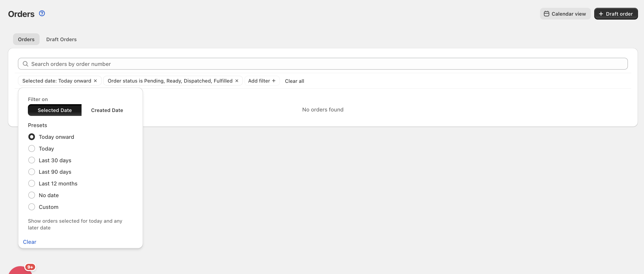The height and width of the screenshot is (274, 644).
Task: Create a new Draft order
Action: tap(616, 14)
